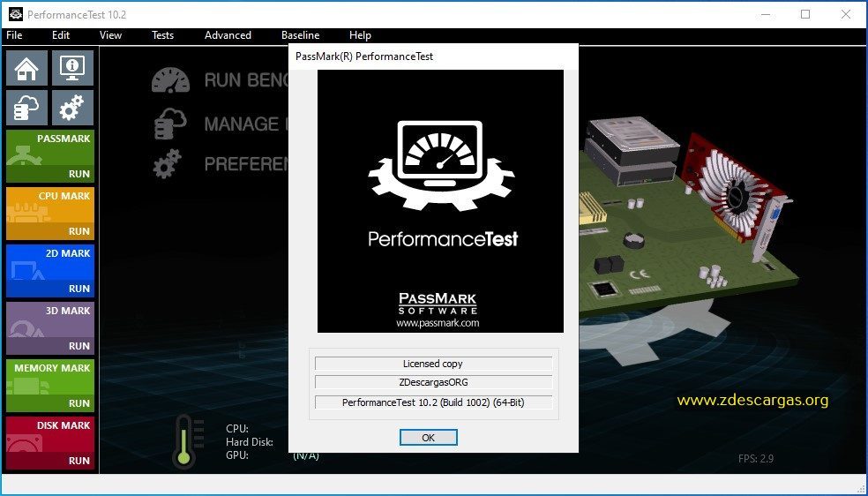Image resolution: width=868 pixels, height=496 pixels.
Task: Open the Advanced menu
Action: point(228,35)
